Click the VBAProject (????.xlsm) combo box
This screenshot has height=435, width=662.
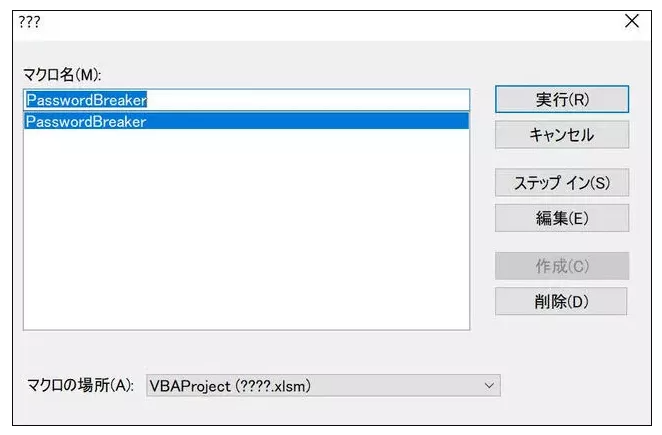pos(323,386)
